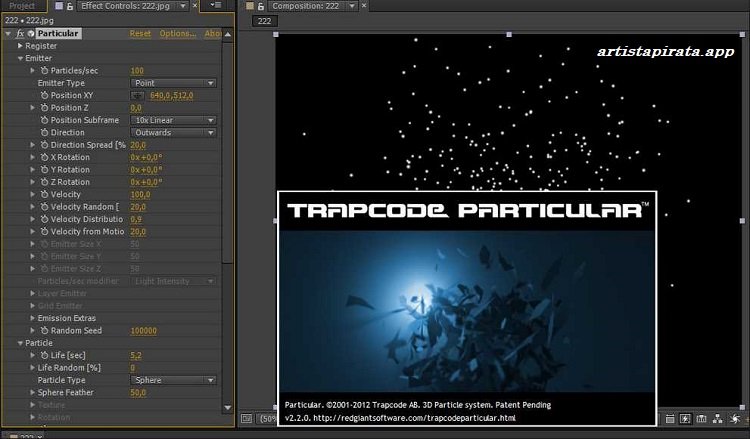Toggle the Life [sec] stopwatch
The image size is (750, 439).
tap(44, 355)
